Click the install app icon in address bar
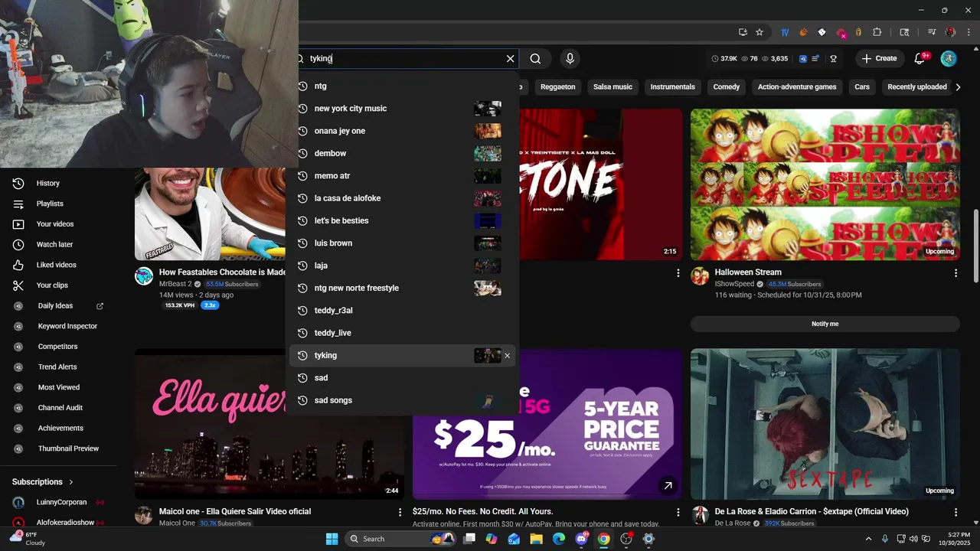This screenshot has height=551, width=980. (x=743, y=32)
